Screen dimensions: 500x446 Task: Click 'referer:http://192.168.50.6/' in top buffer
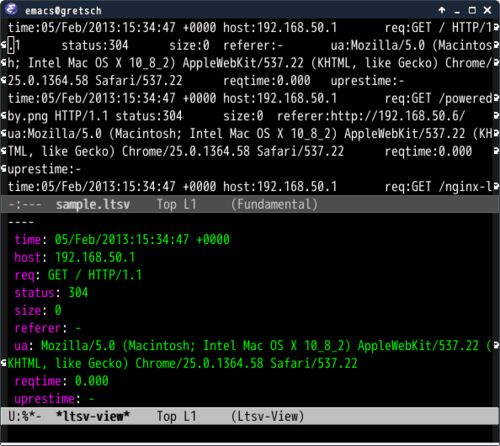371,116
